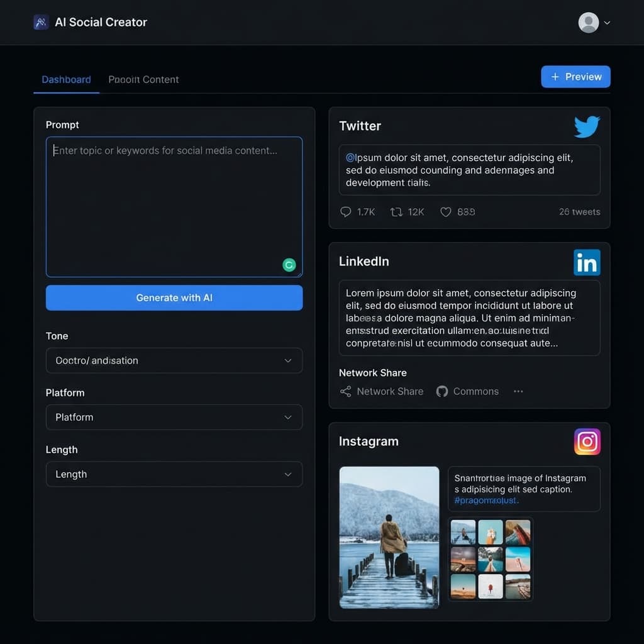
Task: Click the Generate with AI button
Action: 174,297
